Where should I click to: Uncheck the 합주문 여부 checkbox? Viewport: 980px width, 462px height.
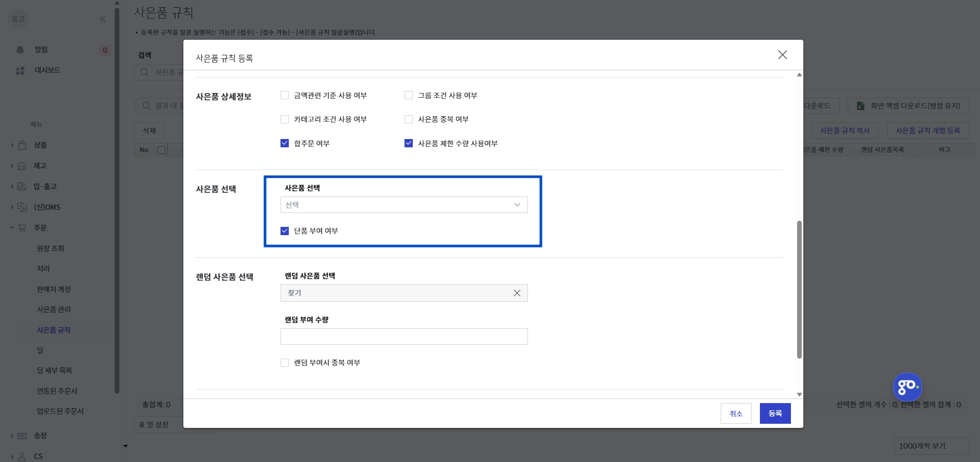(x=285, y=143)
